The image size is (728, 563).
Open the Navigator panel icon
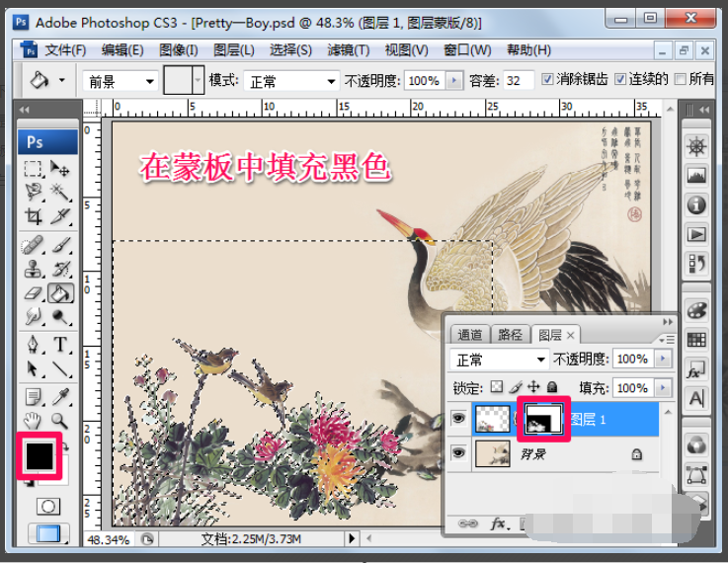pyautogui.click(x=696, y=147)
